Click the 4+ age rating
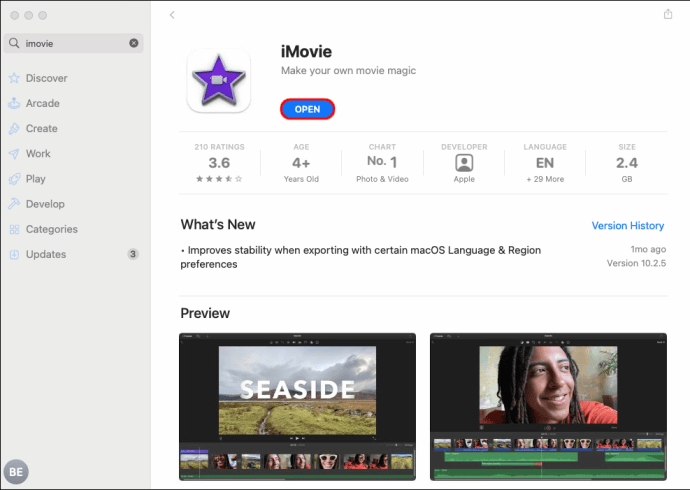690x490 pixels. coord(301,163)
